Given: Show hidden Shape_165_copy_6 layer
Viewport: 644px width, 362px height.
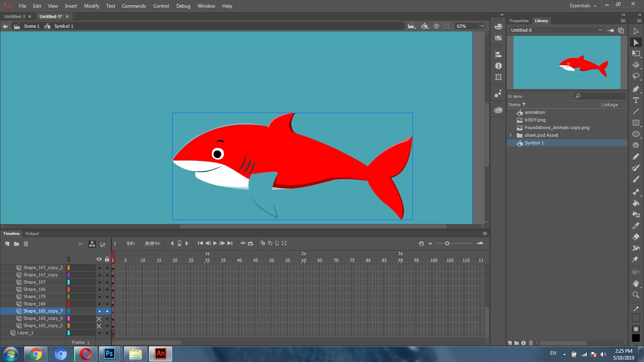Looking at the screenshot, I should (99, 319).
